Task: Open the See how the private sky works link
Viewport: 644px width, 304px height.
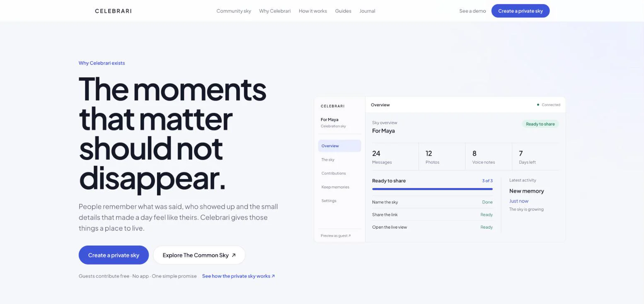Action: [x=238, y=276]
